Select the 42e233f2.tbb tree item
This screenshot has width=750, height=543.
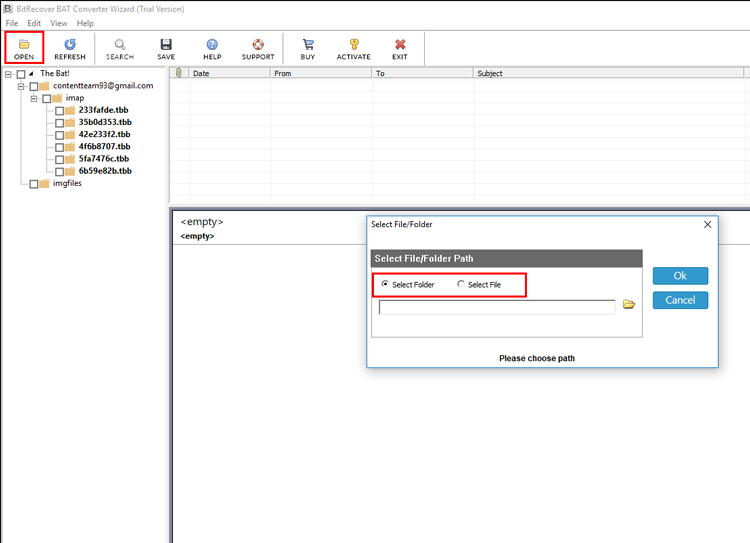point(104,134)
